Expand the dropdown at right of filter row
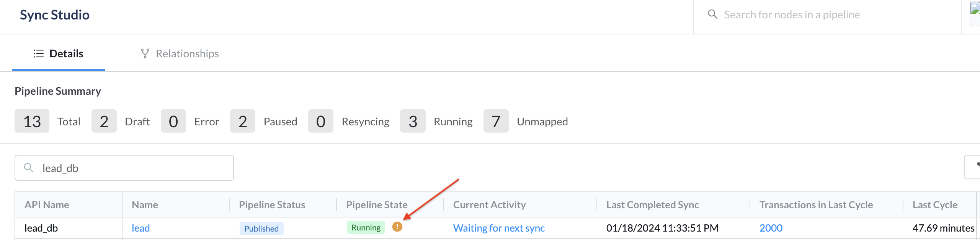980x240 pixels. click(972, 167)
